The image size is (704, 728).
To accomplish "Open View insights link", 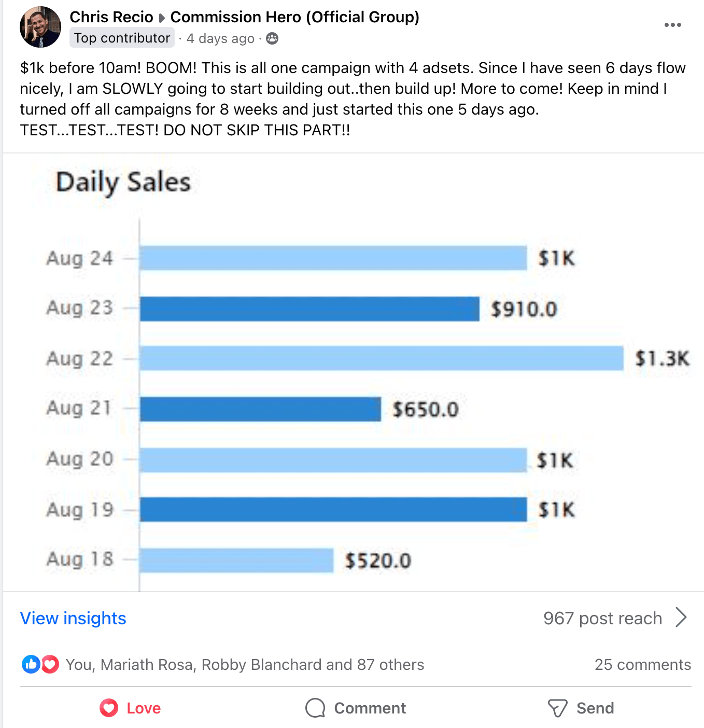I will [x=73, y=618].
